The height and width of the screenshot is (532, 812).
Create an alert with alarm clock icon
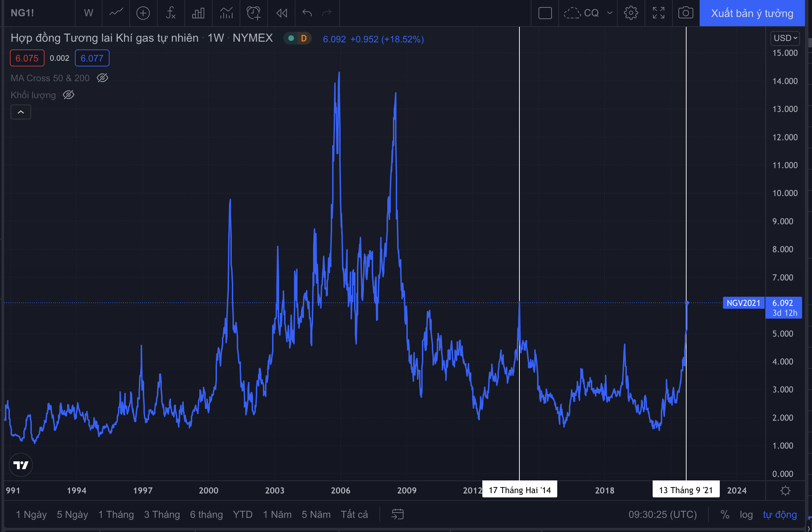[253, 13]
